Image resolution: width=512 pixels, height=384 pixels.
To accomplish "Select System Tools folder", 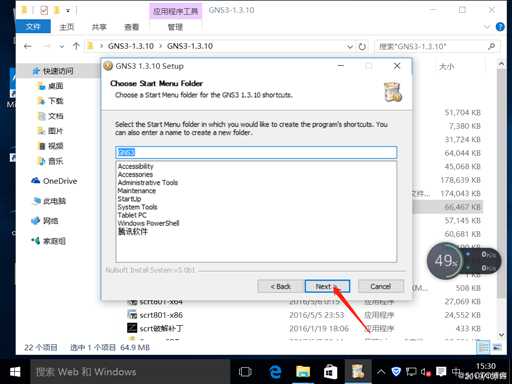I will [137, 207].
